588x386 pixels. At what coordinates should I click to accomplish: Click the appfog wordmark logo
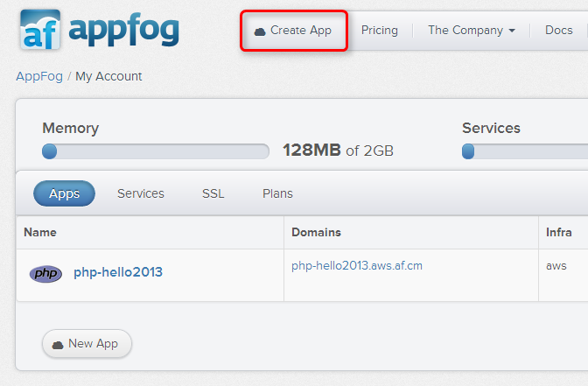point(123,30)
